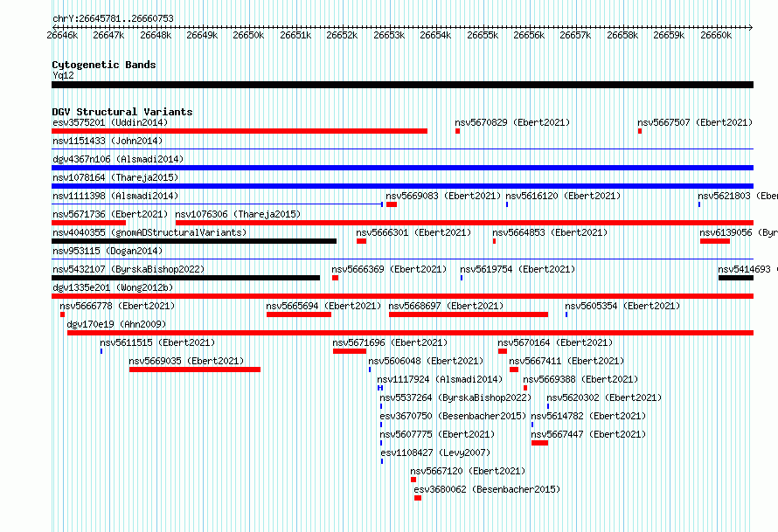This screenshot has width=778, height=532.
Task: Select the nsv5537264 (ByrskaBishop2022) variant label
Action: click(x=455, y=397)
